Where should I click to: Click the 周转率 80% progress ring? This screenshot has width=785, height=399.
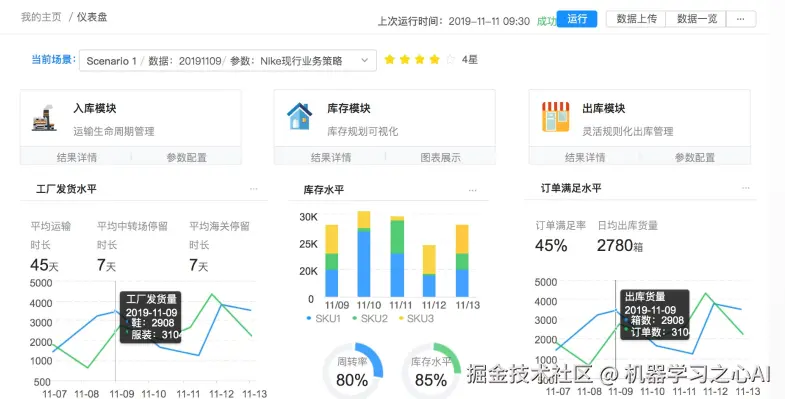[352, 371]
